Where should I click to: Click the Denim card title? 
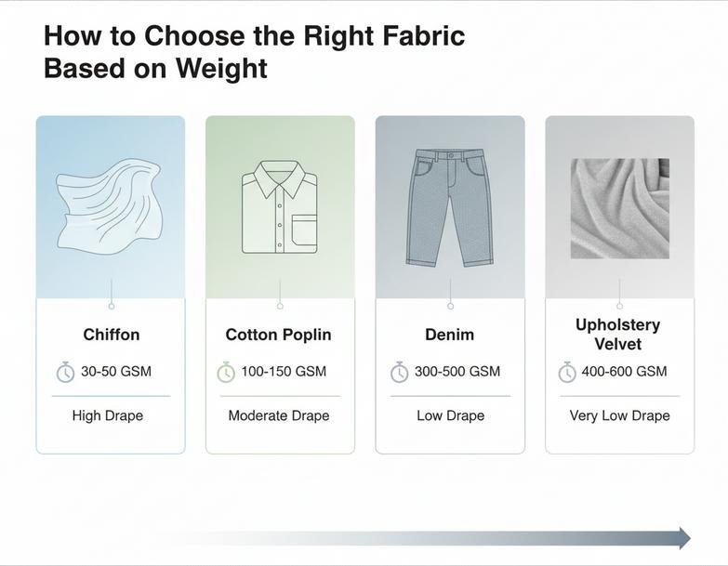(450, 335)
